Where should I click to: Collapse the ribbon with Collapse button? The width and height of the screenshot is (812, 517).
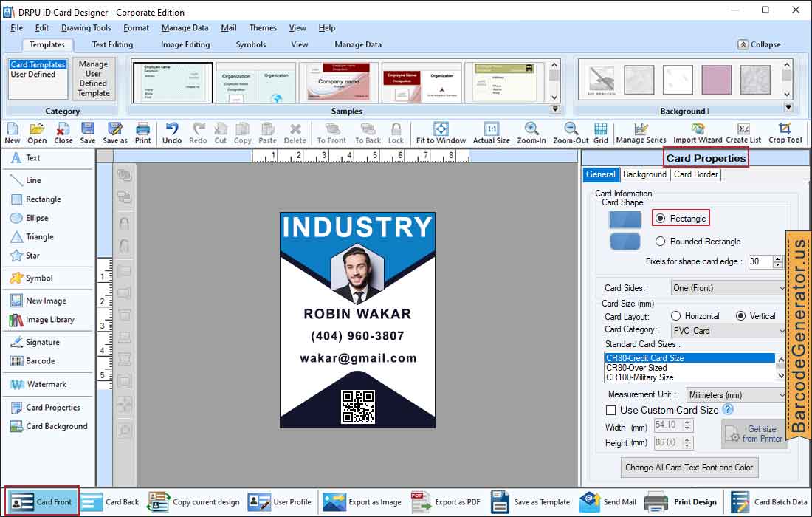[760, 44]
